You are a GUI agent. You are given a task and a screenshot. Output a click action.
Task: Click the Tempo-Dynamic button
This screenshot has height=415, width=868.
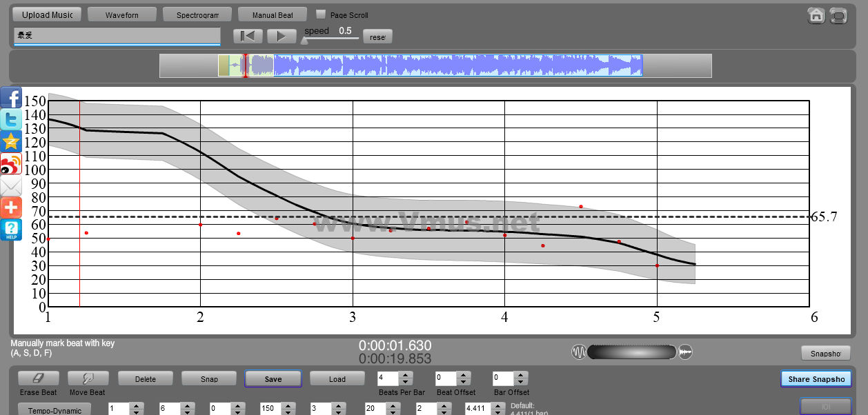tap(54, 410)
